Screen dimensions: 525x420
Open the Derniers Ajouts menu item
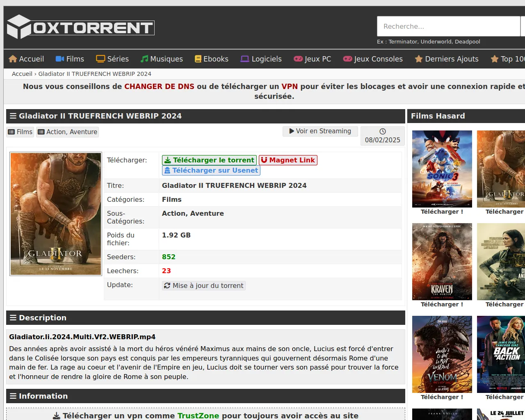pos(447,59)
